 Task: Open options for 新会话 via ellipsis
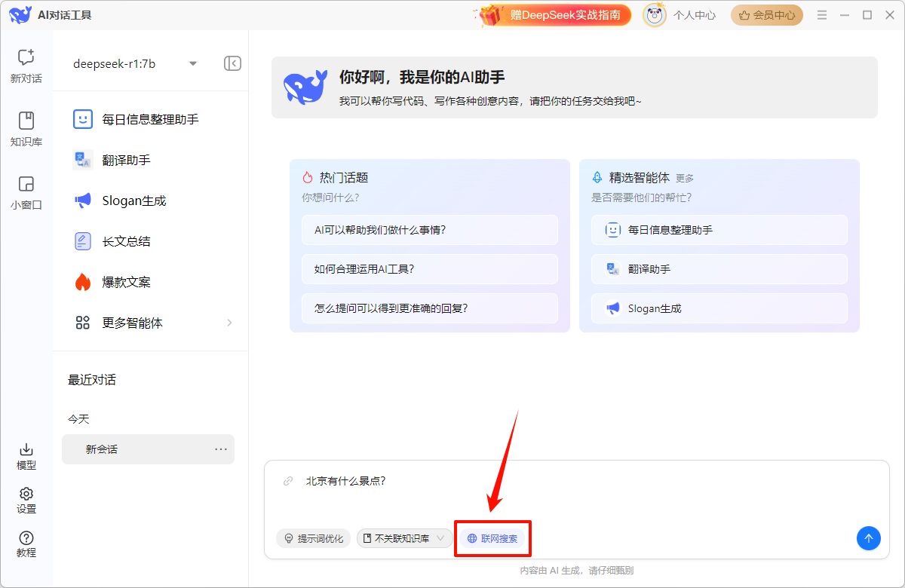tap(220, 449)
